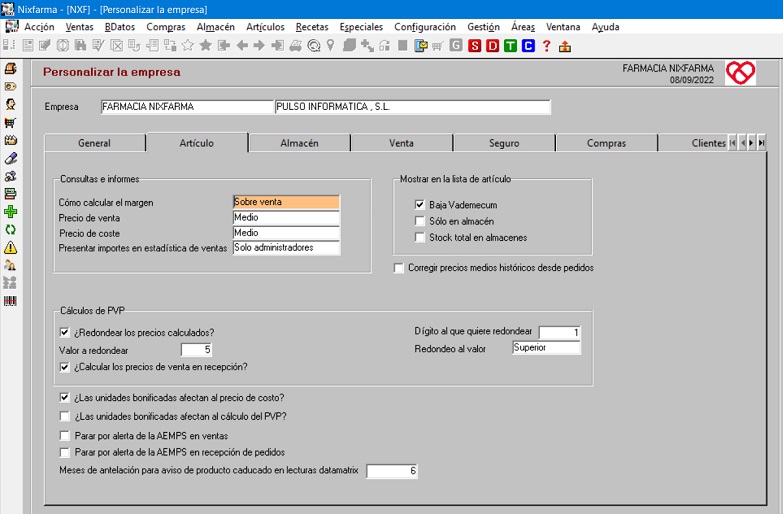Toggle unidades bonificadas afectan al precio de costo
The image size is (783, 514).
pos(64,398)
